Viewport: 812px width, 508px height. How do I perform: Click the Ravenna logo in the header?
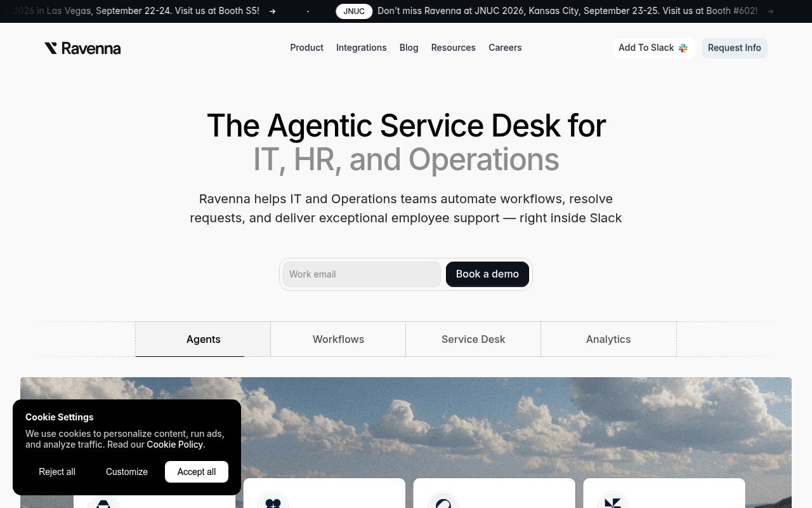coord(82,48)
